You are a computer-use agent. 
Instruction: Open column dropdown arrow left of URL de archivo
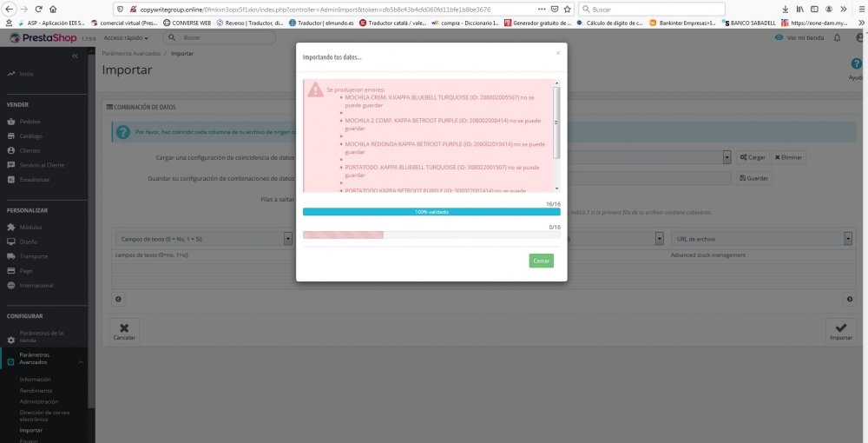tap(660, 239)
